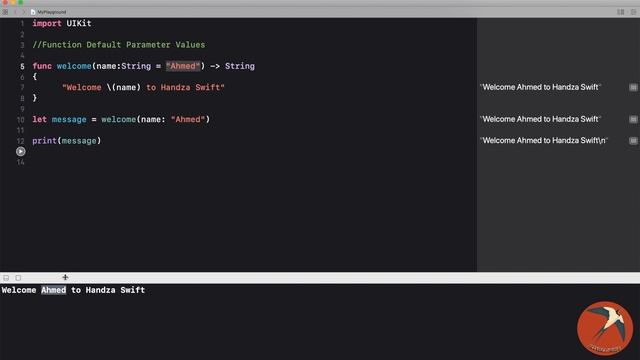640x360 pixels.
Task: Go forward in editor history
Action: click(x=23, y=12)
